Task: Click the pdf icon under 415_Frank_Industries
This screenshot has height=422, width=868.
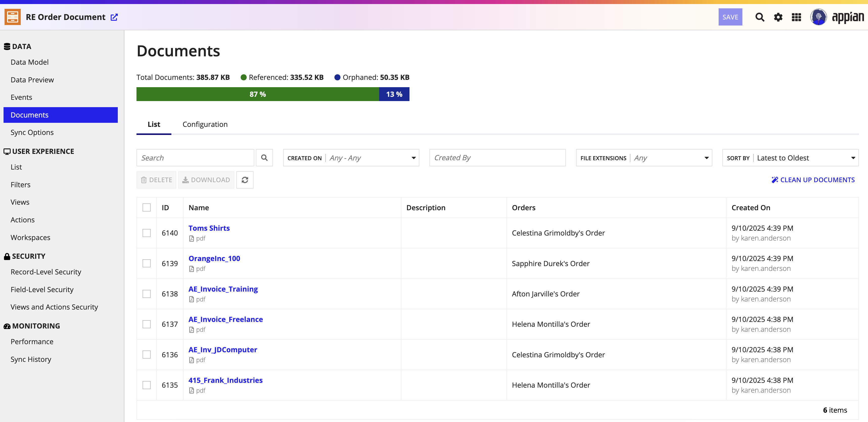Action: tap(191, 390)
